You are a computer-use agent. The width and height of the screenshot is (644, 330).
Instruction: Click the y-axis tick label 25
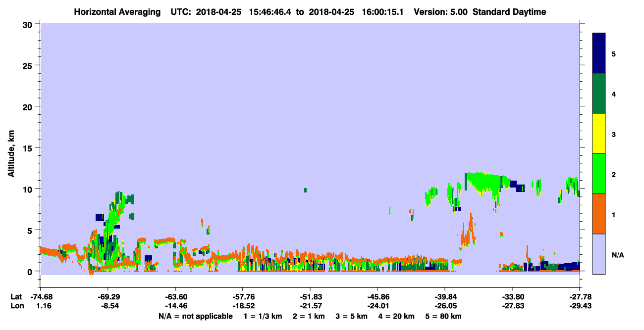click(x=29, y=65)
